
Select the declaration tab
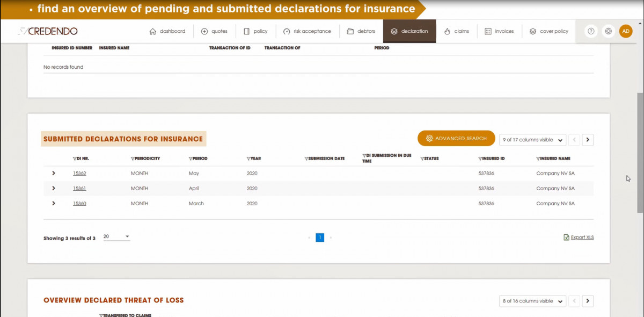tap(409, 31)
